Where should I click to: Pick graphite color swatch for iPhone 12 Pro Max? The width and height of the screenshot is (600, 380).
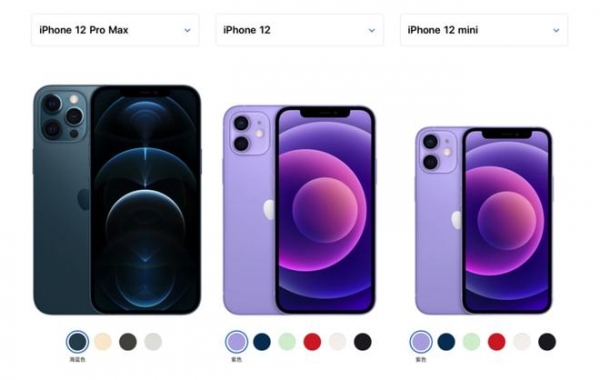click(x=128, y=342)
